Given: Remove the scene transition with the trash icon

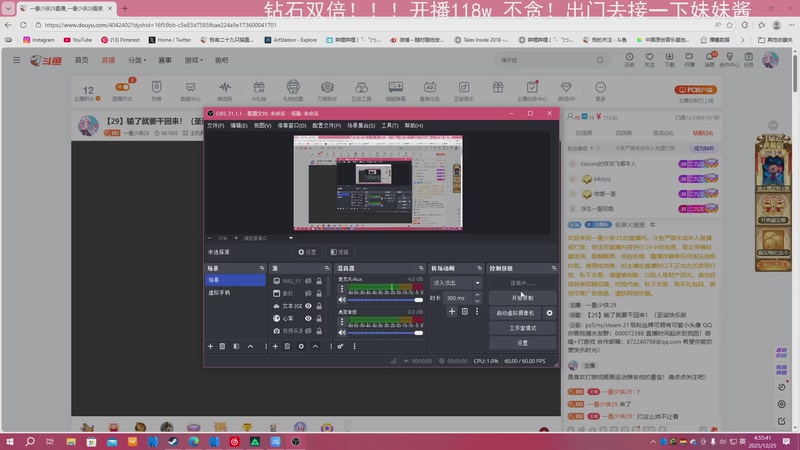Looking at the screenshot, I should coord(465,311).
